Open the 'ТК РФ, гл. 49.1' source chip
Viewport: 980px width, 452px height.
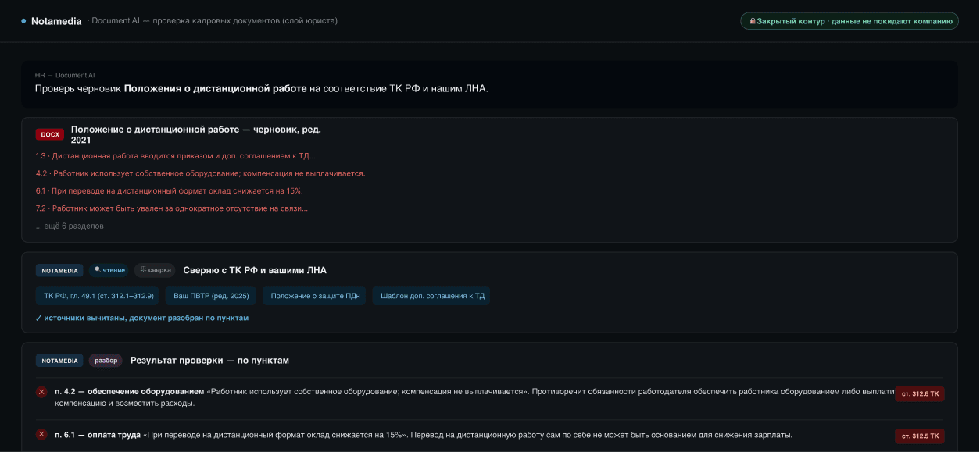tap(98, 296)
